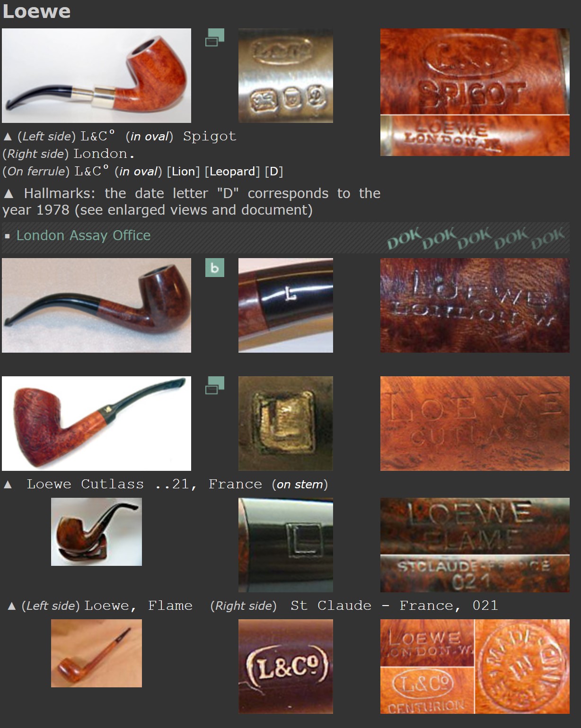This screenshot has width=581, height=728.
Task: Open the Loewe Flame St Claude stamp image
Action: 475,545
